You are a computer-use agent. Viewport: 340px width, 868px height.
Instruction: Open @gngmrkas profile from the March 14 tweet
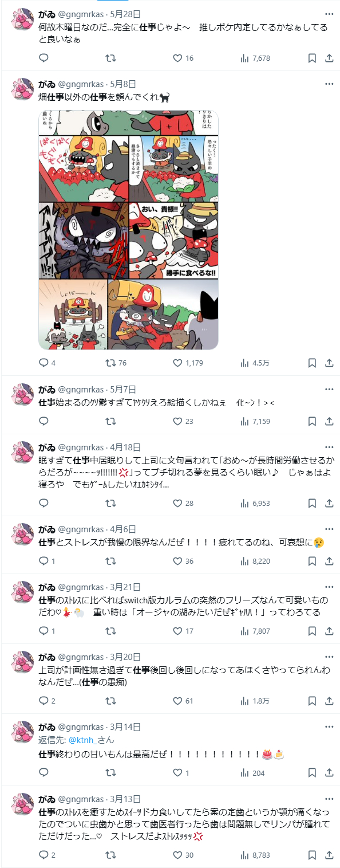click(x=81, y=726)
